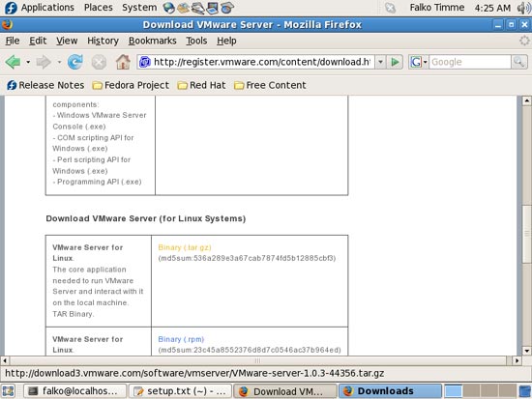The image size is (532, 399).
Task: Click the Firefox activity throbber icon
Action: click(x=524, y=41)
